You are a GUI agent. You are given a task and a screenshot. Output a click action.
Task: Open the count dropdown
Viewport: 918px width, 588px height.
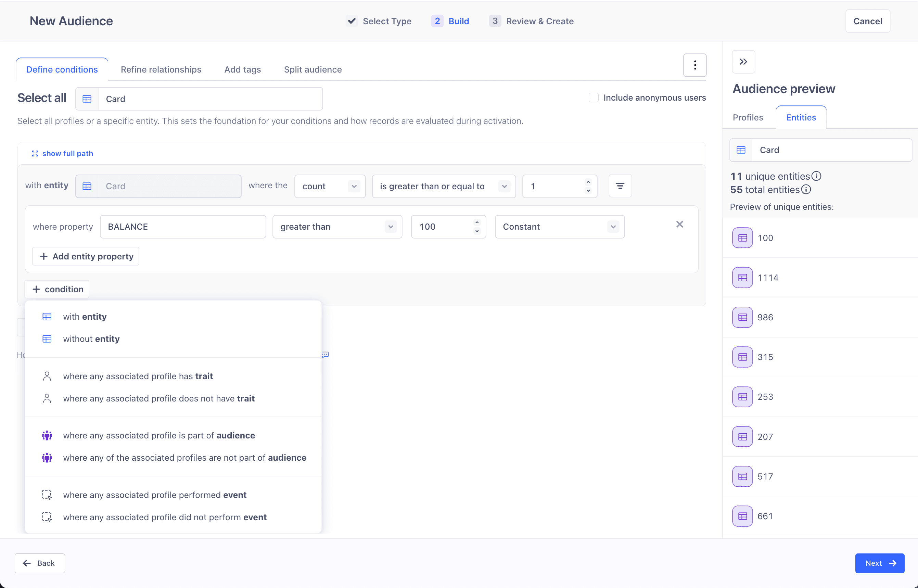[329, 186]
